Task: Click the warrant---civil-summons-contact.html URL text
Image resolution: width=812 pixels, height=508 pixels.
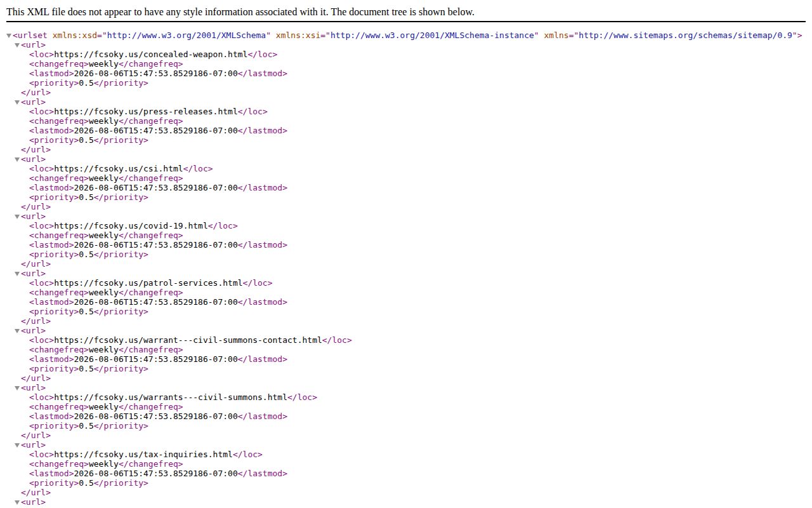Action: tap(188, 340)
